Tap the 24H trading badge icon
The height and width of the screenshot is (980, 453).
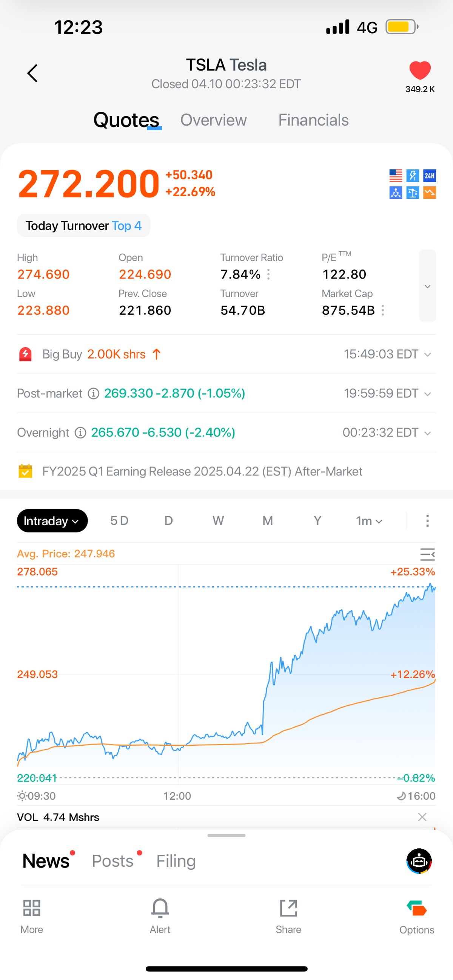429,175
